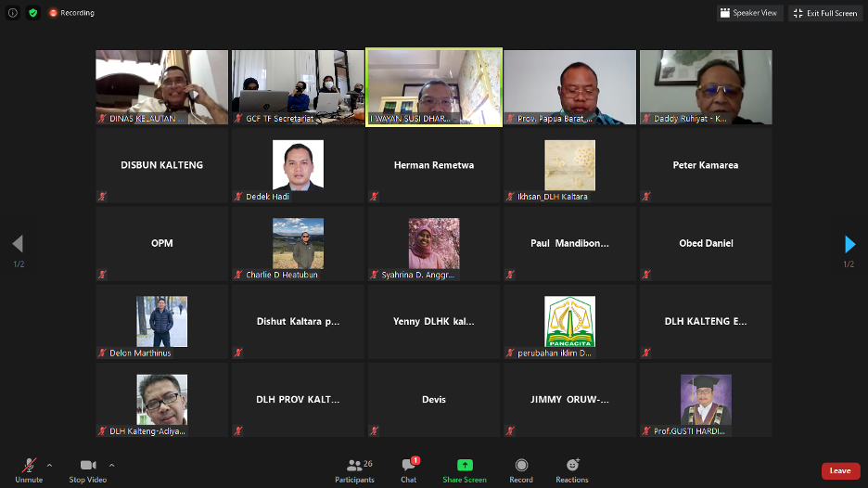
Task: Leave the meeting
Action: [x=840, y=470]
